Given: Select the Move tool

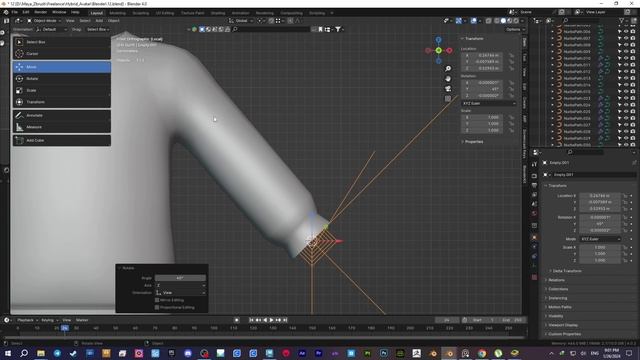Looking at the screenshot, I should [62, 67].
